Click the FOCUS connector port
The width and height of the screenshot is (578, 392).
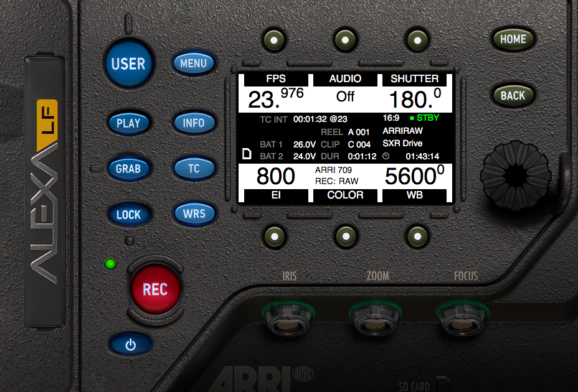point(463,319)
